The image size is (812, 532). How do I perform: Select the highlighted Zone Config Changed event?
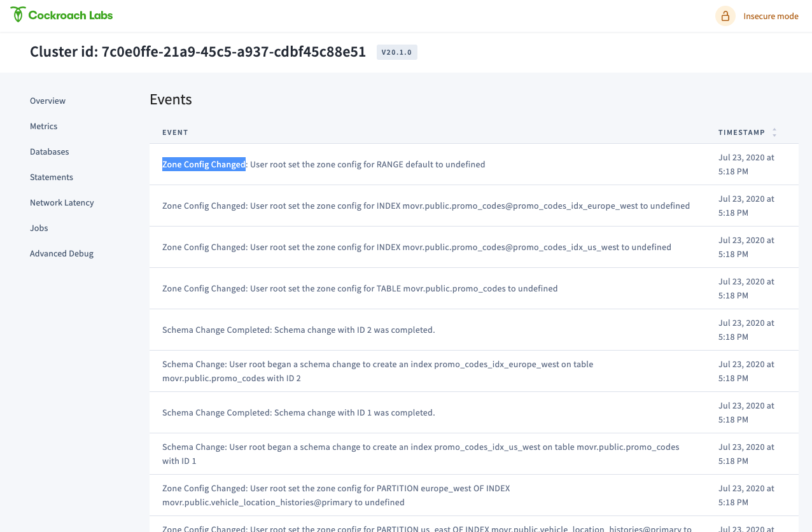pyautogui.click(x=204, y=164)
